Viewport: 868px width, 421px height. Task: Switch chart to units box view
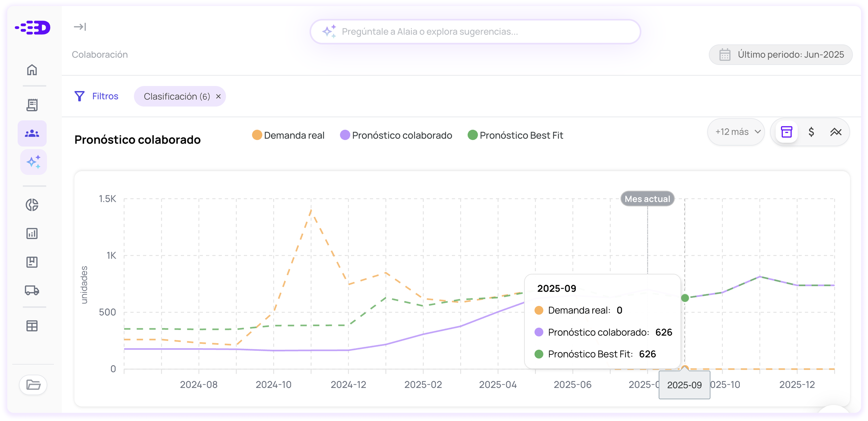(x=787, y=132)
